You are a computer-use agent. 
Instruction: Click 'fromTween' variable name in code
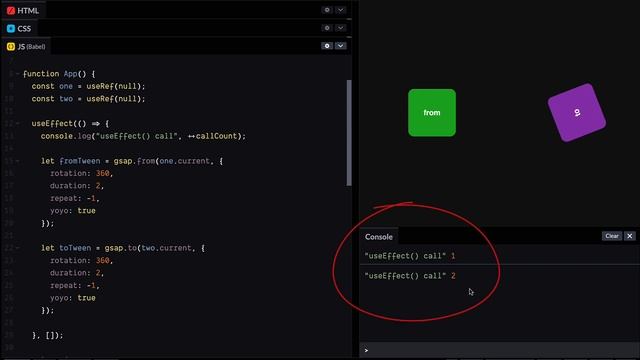(x=80, y=161)
